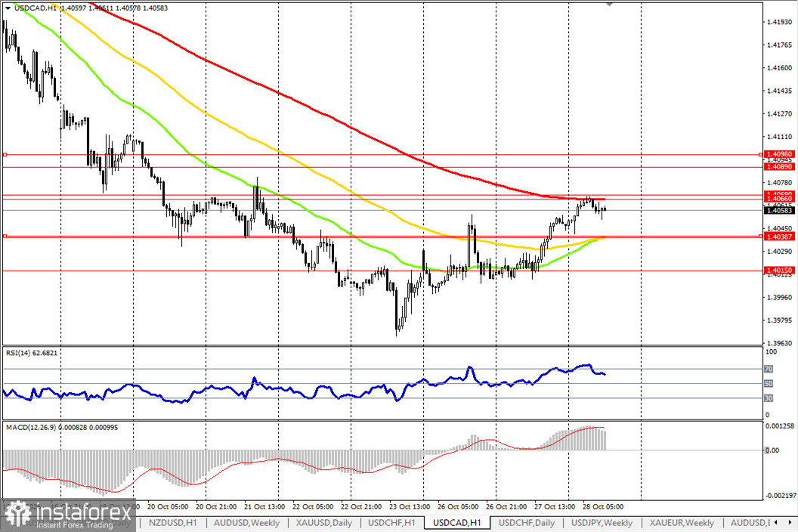The height and width of the screenshot is (532, 798).
Task: Open the USDCAD,H1 chart menu triangle
Action: pyautogui.click(x=8, y=8)
